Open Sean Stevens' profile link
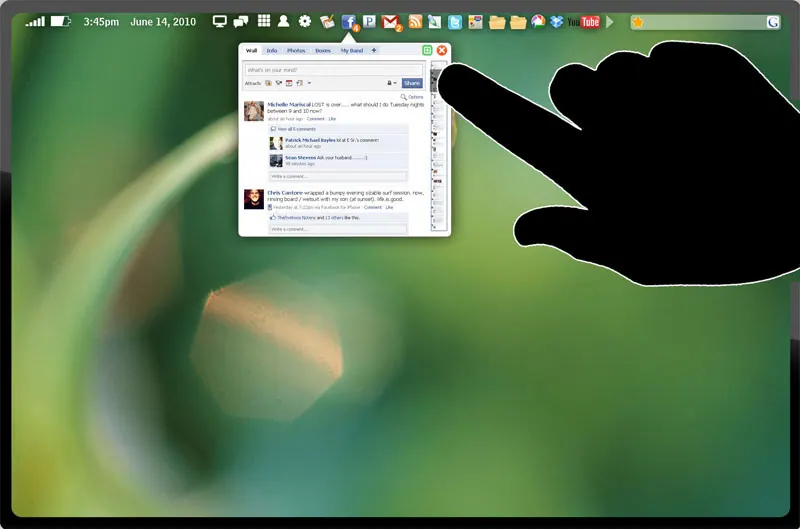This screenshot has width=800, height=529. point(301,158)
